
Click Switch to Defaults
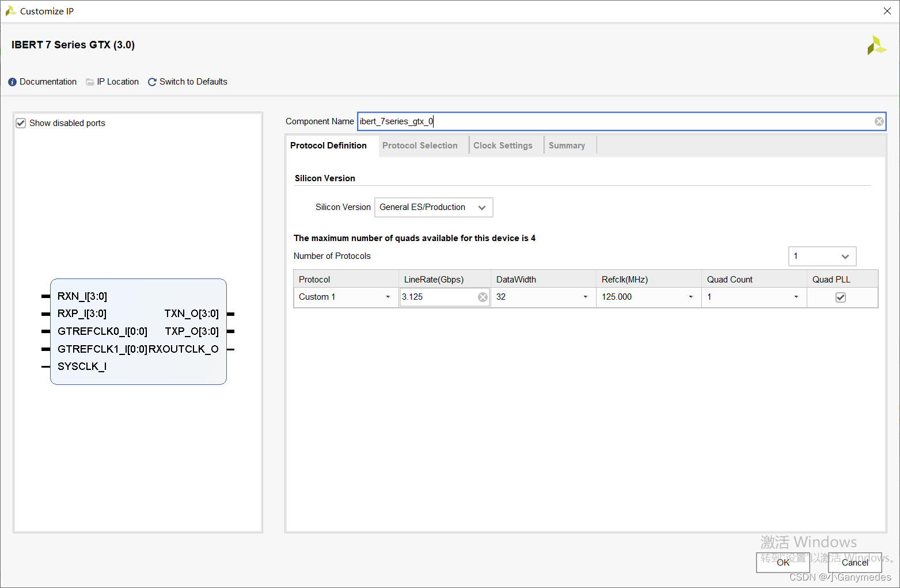coord(193,82)
